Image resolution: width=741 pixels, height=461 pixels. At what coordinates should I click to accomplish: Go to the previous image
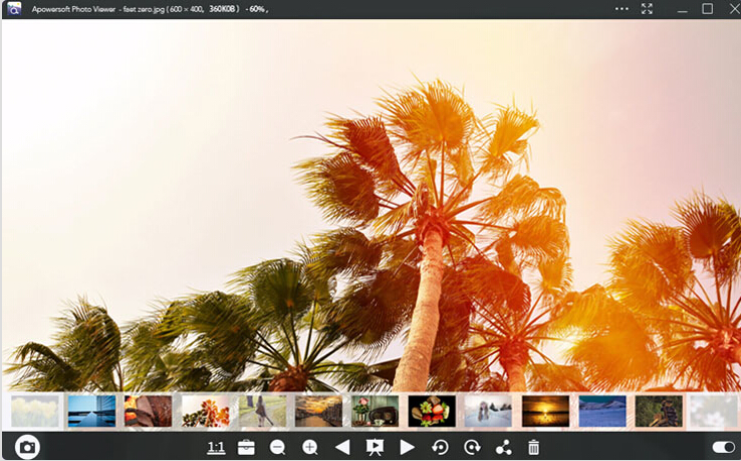pyautogui.click(x=342, y=447)
